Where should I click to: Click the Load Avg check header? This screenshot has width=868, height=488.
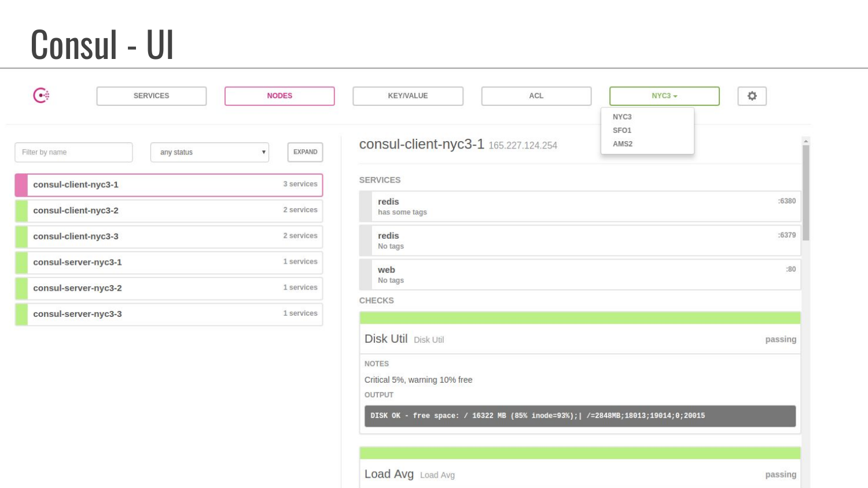(x=580, y=474)
